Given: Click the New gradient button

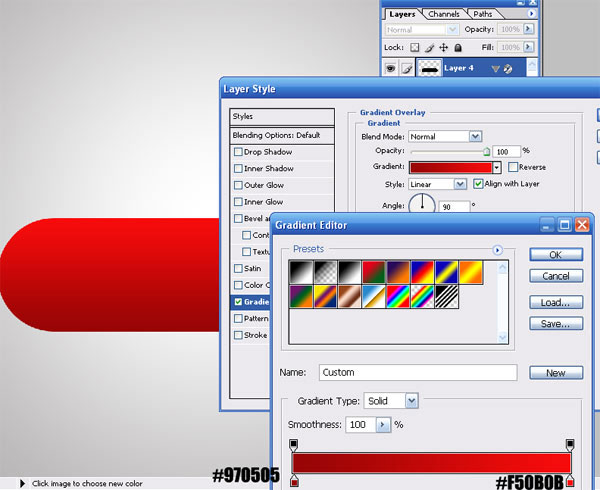Looking at the screenshot, I should pyautogui.click(x=556, y=373).
